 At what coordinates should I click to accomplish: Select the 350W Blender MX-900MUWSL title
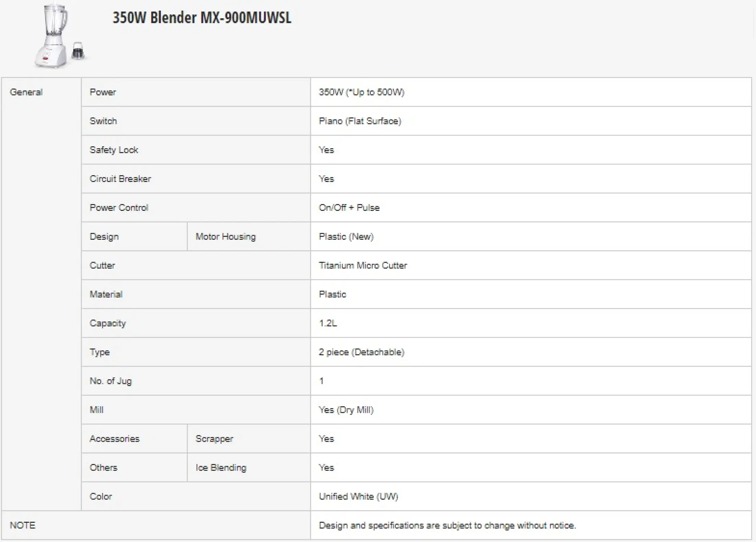(202, 18)
